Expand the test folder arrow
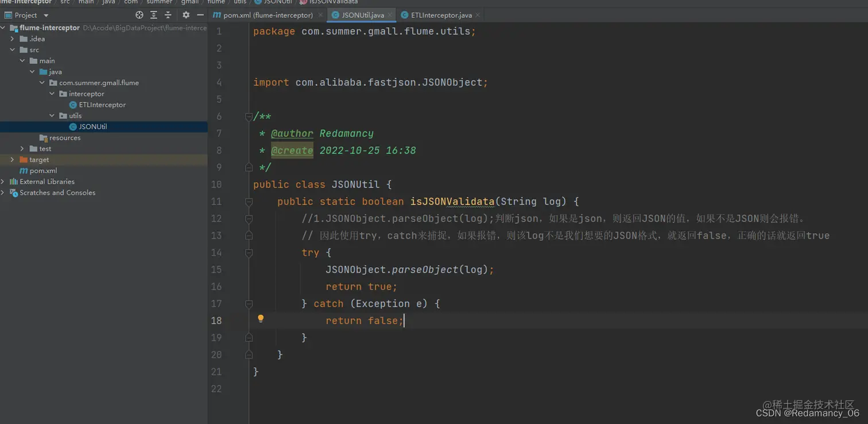The height and width of the screenshot is (424, 868). tap(22, 149)
